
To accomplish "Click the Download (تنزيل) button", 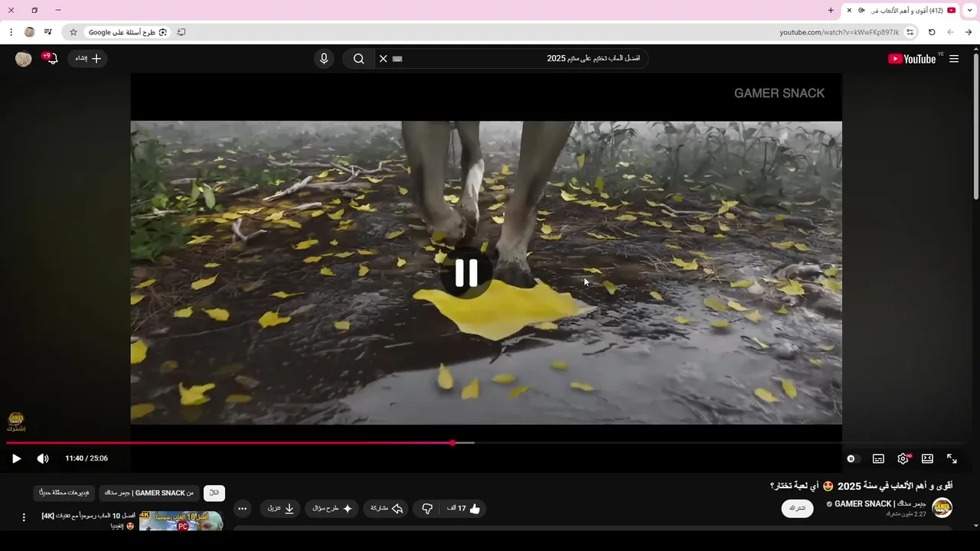I will tap(280, 508).
